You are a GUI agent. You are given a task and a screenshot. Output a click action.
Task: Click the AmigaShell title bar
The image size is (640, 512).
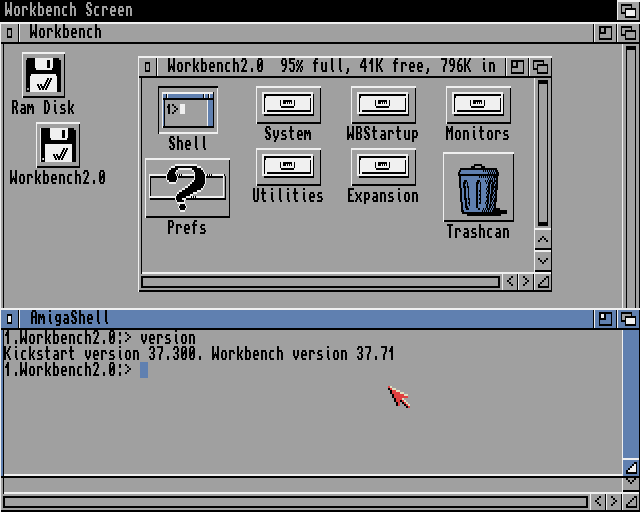click(x=306, y=319)
